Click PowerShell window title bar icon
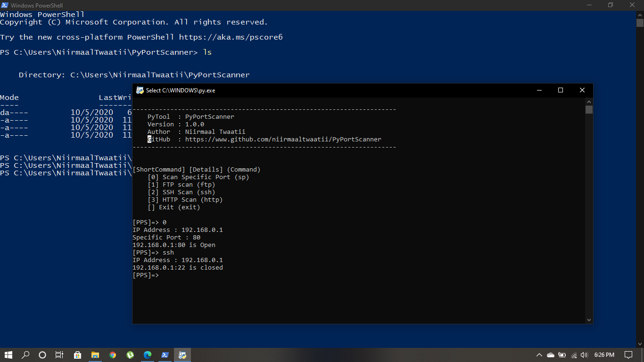 (x=4, y=5)
